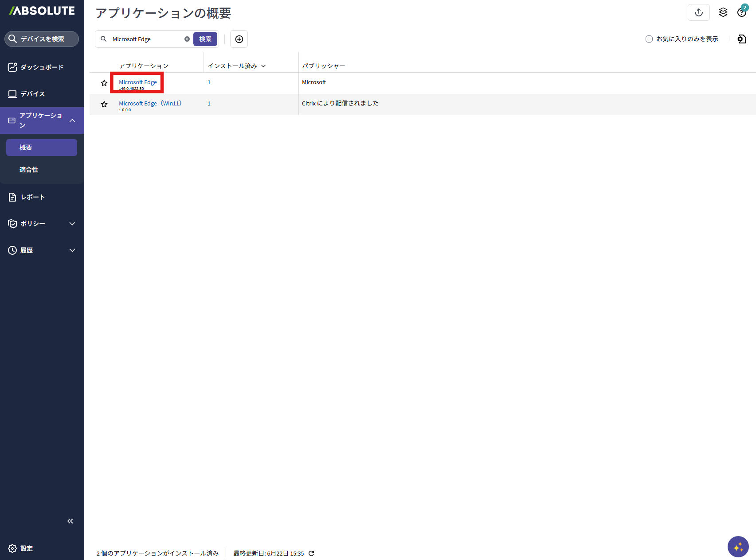Click the history clock icon
756x560 pixels.
point(12,250)
